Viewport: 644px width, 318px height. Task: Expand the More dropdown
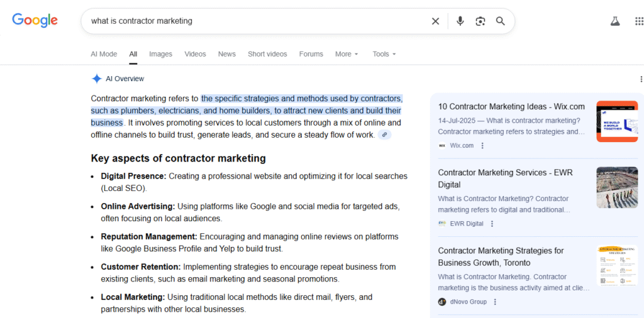pos(347,54)
